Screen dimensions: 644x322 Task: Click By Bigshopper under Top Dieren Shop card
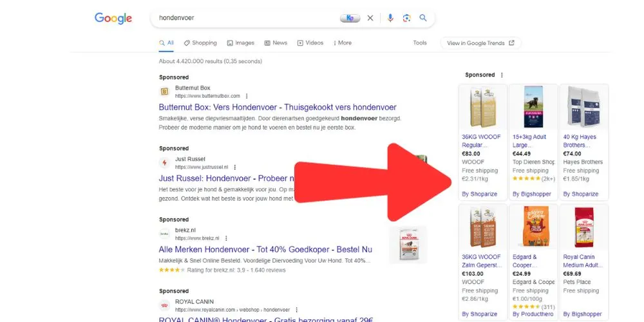(532, 194)
